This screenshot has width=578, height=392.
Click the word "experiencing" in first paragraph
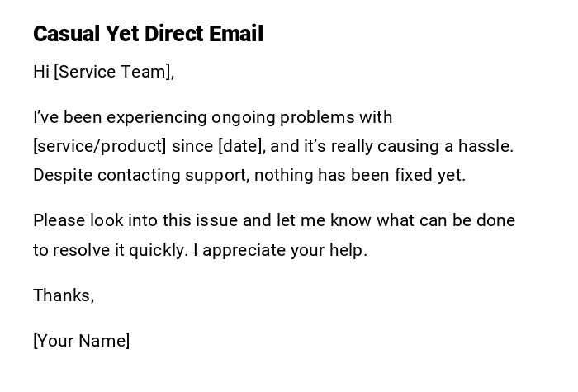coord(156,117)
